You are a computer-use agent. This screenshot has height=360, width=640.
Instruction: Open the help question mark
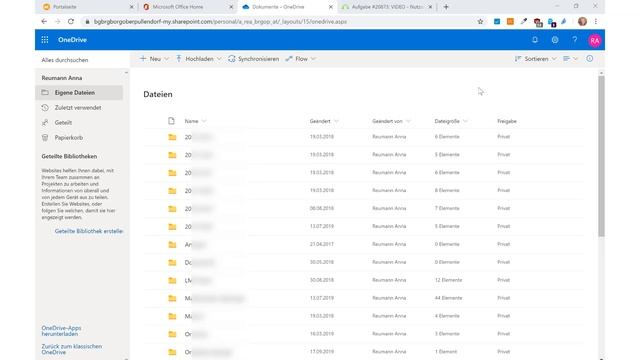[575, 40]
